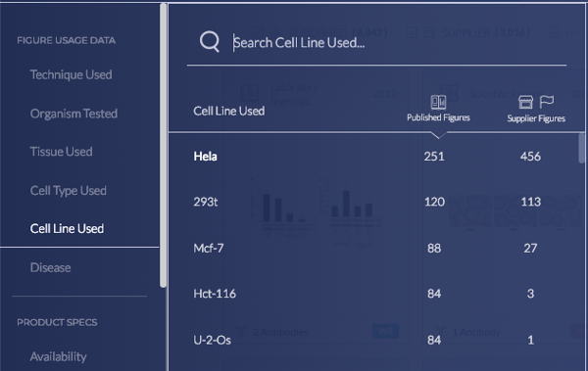
Task: Open Organism Tested filter
Action: click(x=73, y=114)
